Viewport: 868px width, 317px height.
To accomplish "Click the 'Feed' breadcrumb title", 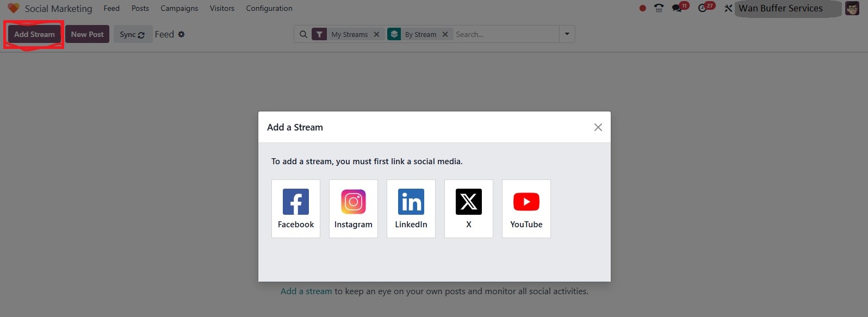I will 164,34.
